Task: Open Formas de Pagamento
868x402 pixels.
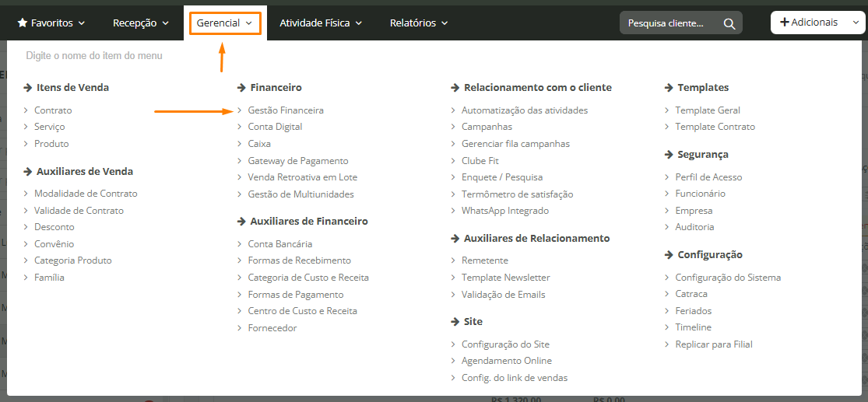Action: pyautogui.click(x=296, y=295)
